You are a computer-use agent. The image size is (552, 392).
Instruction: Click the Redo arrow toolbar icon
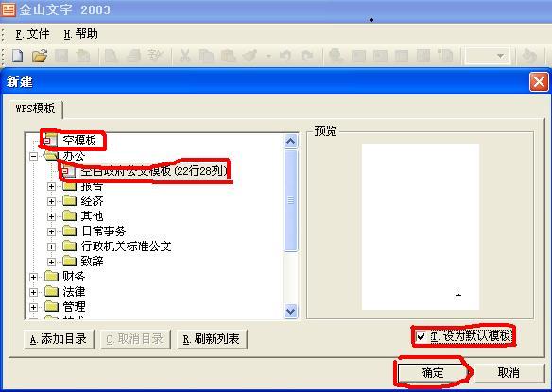(307, 56)
